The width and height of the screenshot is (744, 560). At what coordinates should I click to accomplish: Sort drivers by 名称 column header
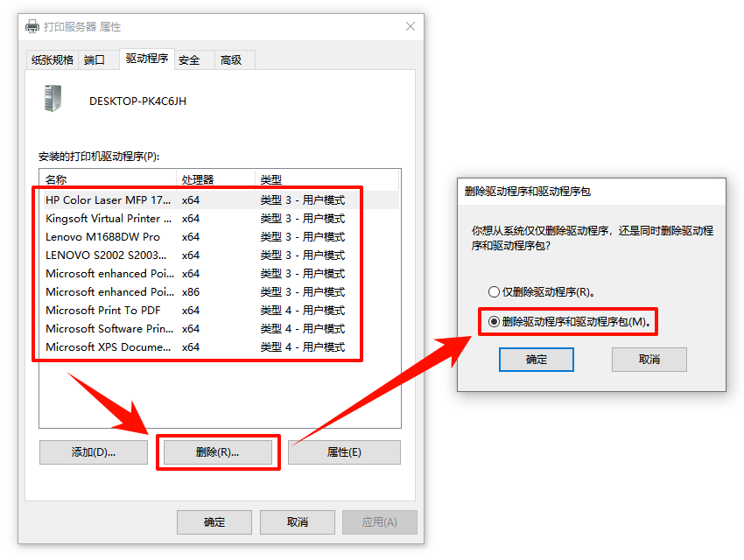tap(108, 179)
